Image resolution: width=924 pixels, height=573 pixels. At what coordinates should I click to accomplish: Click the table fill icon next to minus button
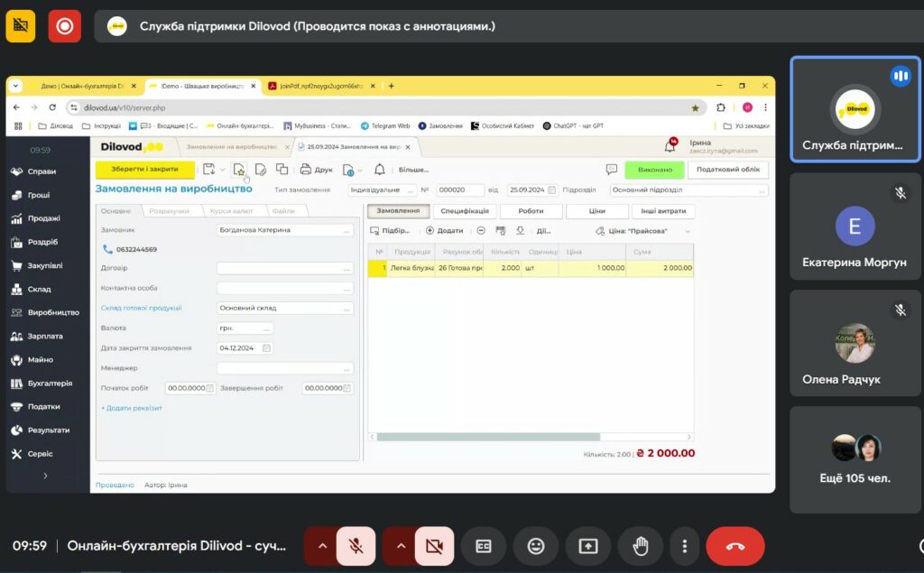click(500, 230)
